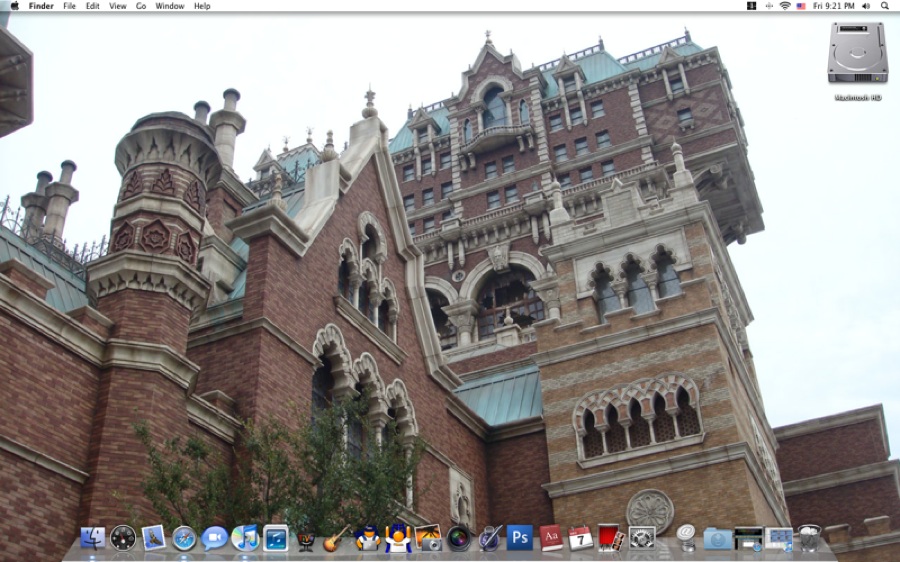
Task: Click the Fri 9:21 PM clock
Action: pyautogui.click(x=834, y=6)
